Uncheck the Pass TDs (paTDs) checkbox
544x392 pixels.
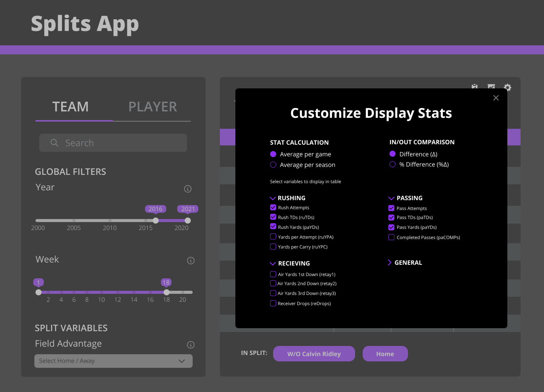coord(391,218)
